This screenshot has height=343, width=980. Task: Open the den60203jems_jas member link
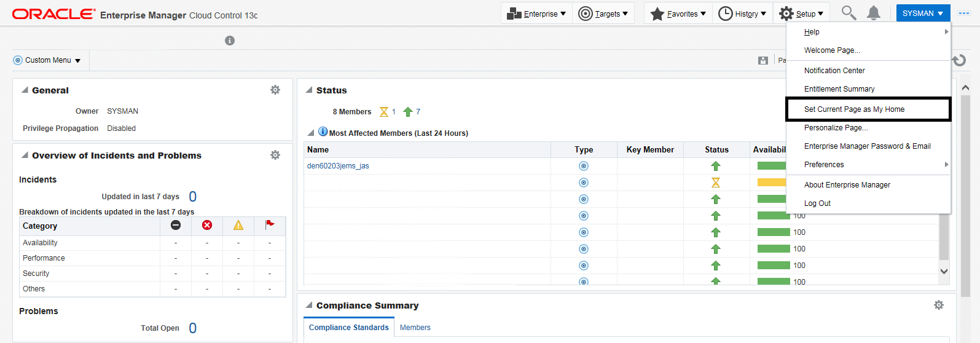(338, 166)
